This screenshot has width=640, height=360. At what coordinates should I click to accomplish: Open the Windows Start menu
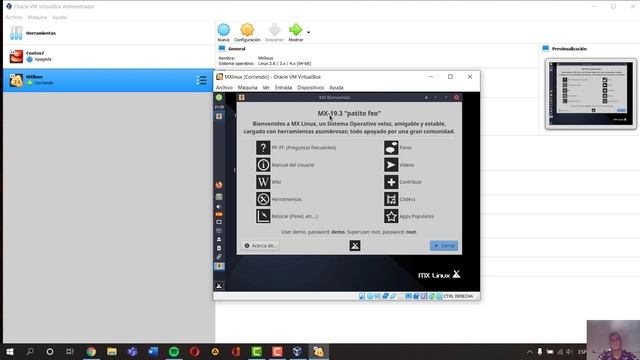coord(10,351)
